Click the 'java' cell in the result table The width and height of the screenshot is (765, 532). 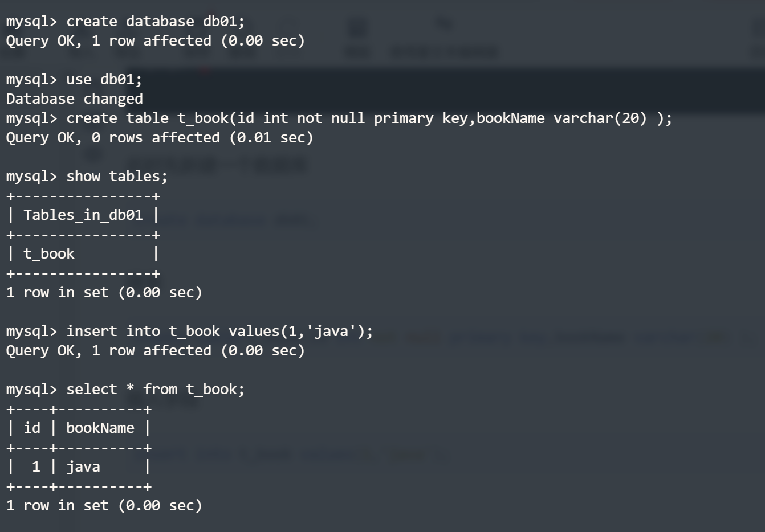coord(83,467)
